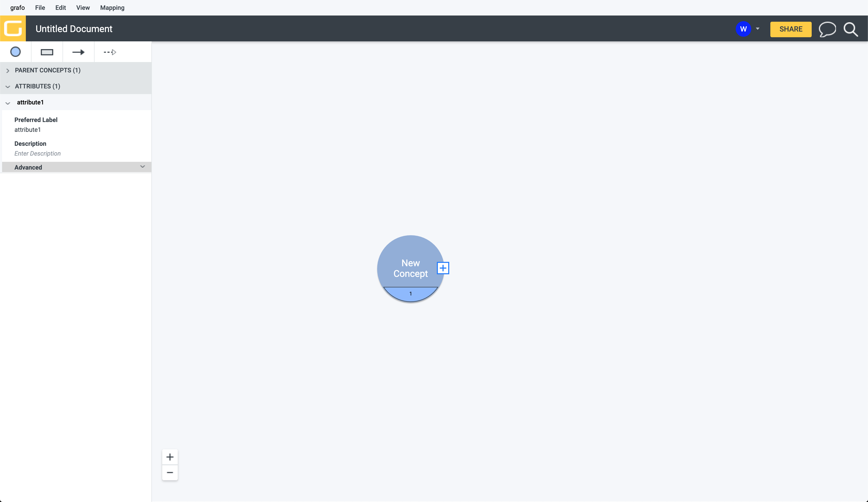
Task: Toggle Advanced section visibility
Action: point(143,167)
